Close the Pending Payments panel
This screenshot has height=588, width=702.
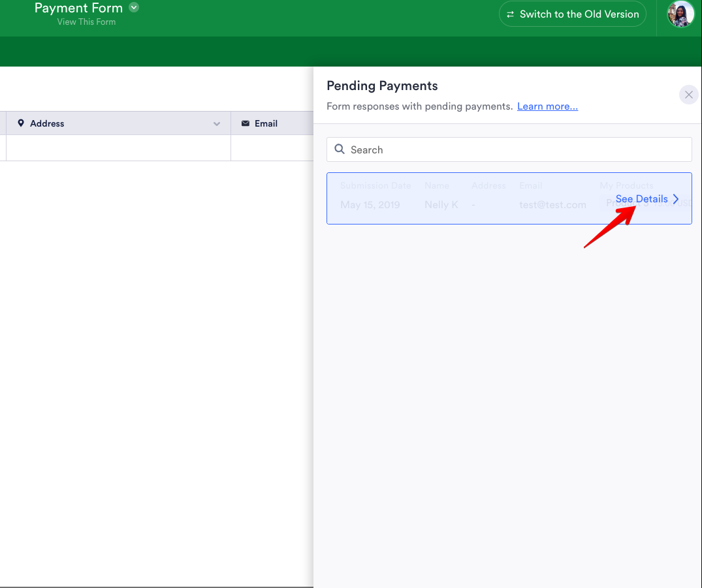pos(688,95)
